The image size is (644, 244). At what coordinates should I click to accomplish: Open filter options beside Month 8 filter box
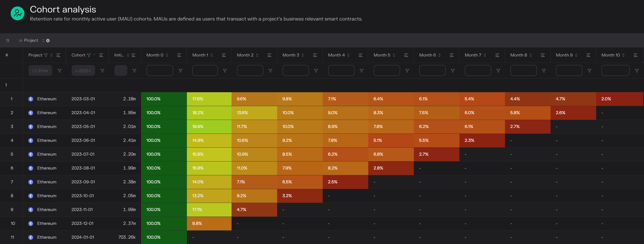coord(544,71)
